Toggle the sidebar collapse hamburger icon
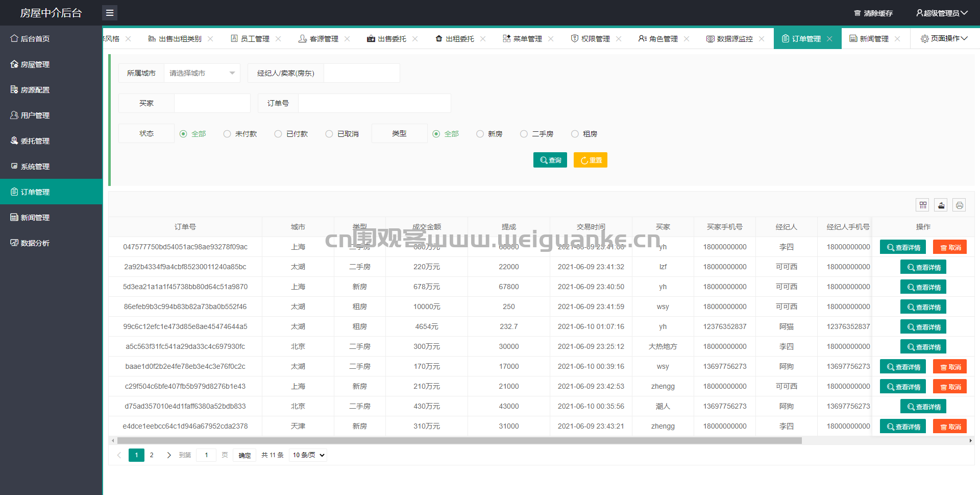Screen dimensions: 980x495 click(110, 13)
